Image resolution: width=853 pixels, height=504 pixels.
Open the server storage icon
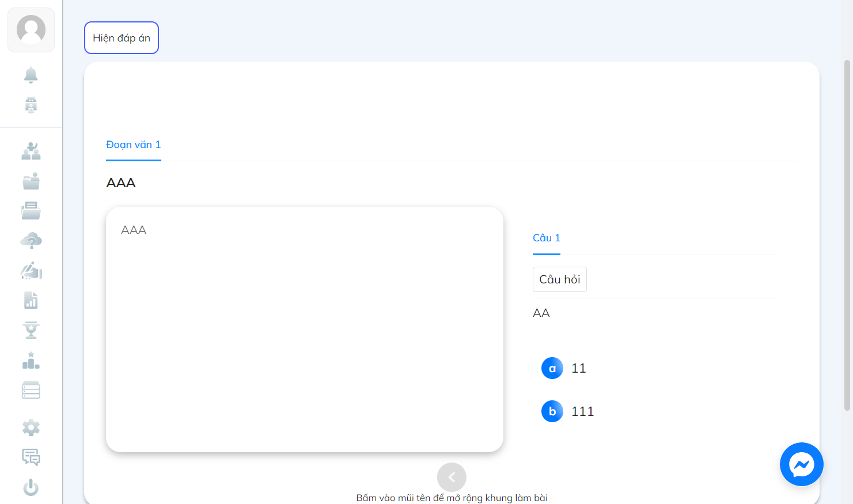[31, 390]
